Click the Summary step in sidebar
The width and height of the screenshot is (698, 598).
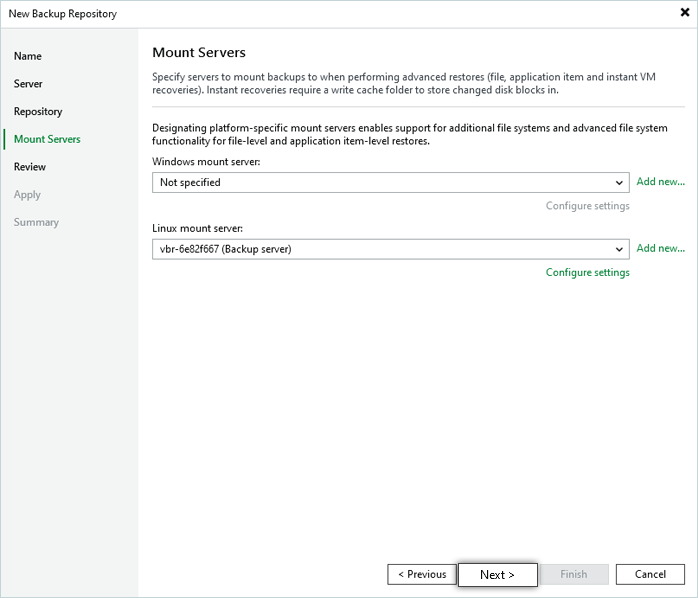pyautogui.click(x=36, y=222)
